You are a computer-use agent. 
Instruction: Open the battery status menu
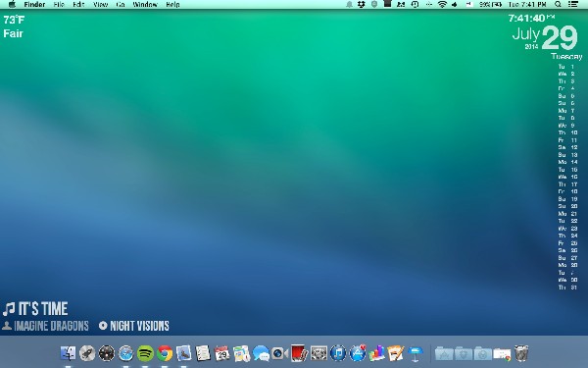click(491, 5)
